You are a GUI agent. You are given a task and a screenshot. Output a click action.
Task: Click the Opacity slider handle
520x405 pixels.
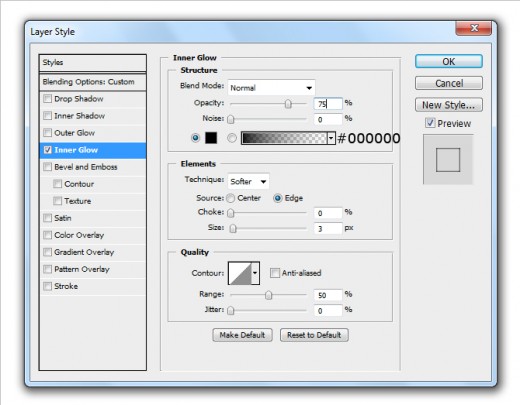tap(288, 104)
